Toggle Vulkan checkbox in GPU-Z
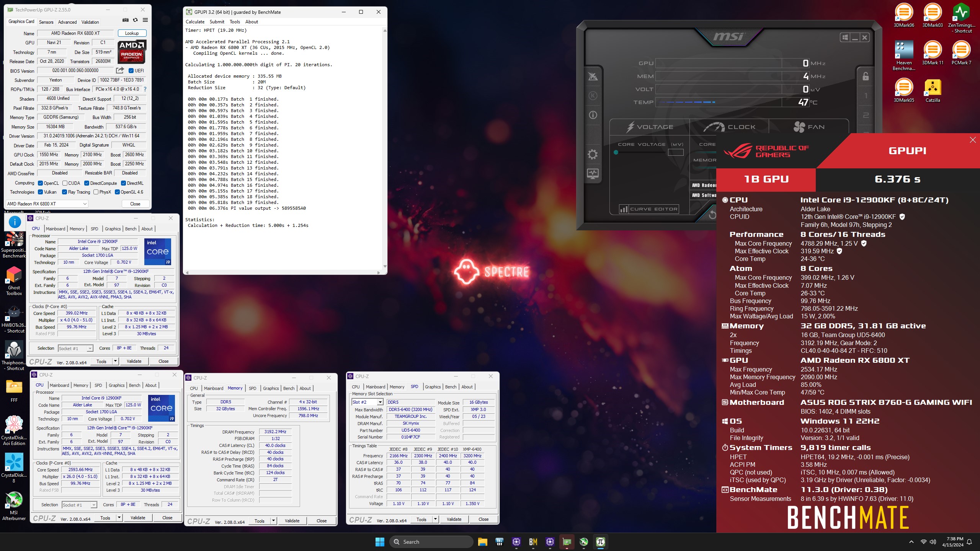The width and height of the screenshot is (980, 551). tap(40, 192)
